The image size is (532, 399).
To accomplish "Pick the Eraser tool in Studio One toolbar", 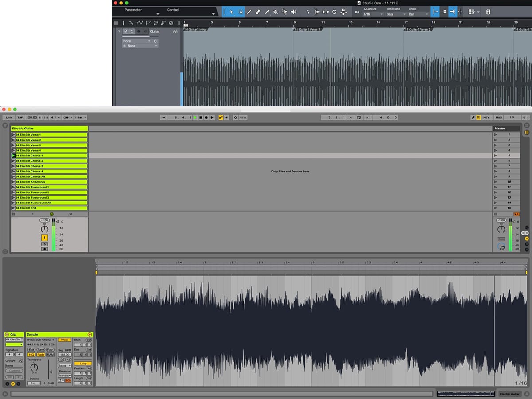I will pyautogui.click(x=258, y=12).
